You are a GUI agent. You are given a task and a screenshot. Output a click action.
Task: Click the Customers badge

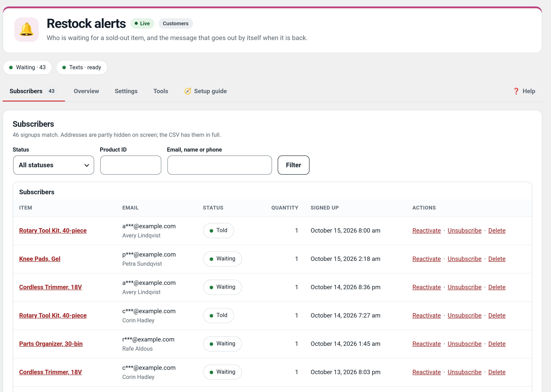coord(176,24)
